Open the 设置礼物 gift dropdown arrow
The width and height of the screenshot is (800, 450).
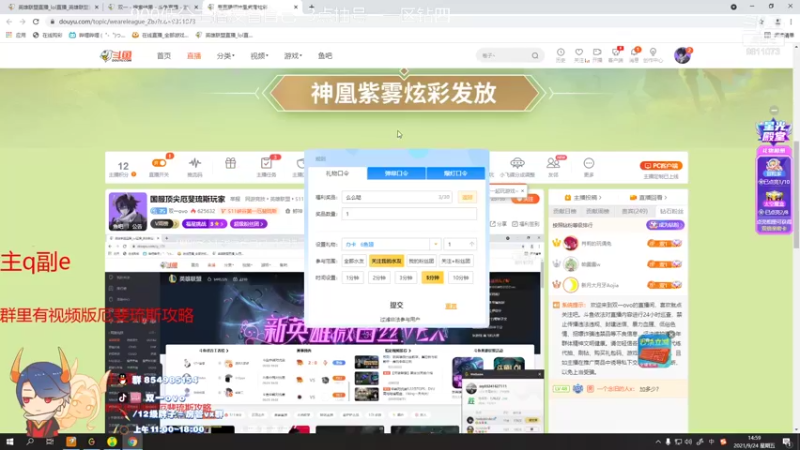(435, 244)
